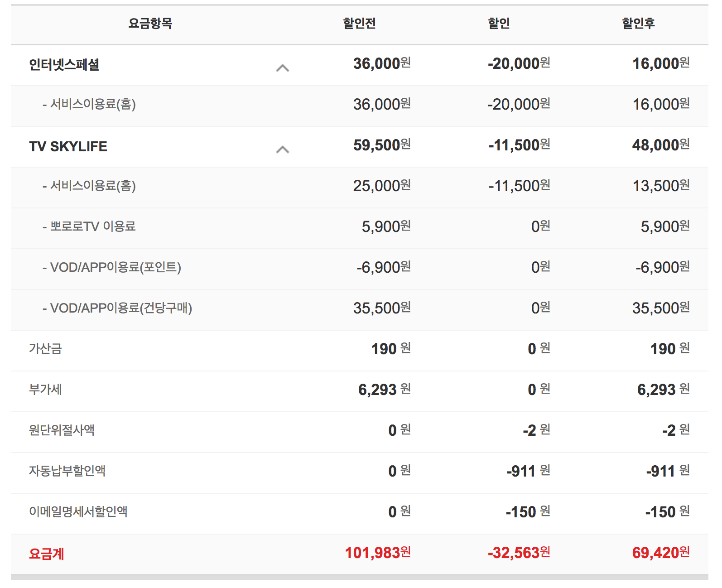Select the 할인후 column header
The width and height of the screenshot is (722, 588).
(x=638, y=24)
